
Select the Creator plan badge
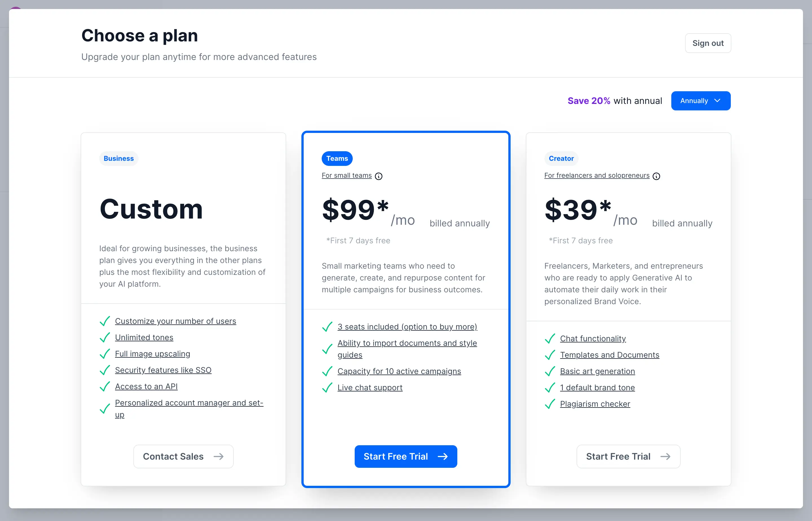[x=561, y=158]
